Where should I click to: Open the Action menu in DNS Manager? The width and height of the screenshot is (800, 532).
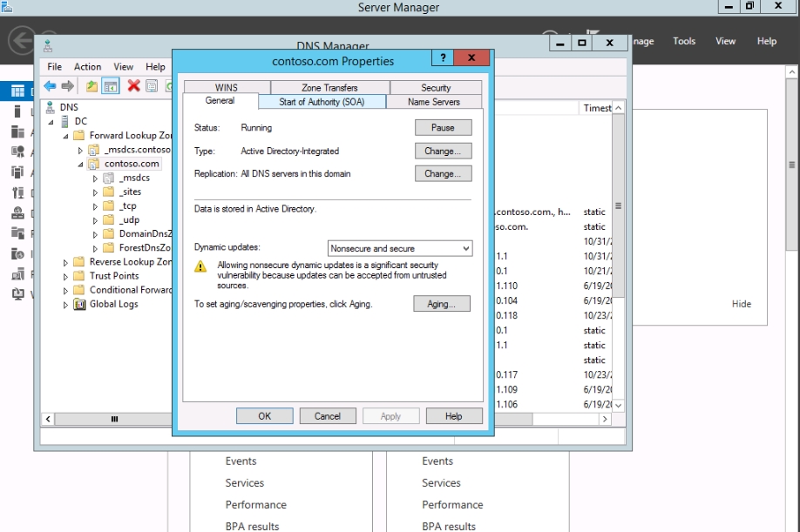pyautogui.click(x=88, y=67)
